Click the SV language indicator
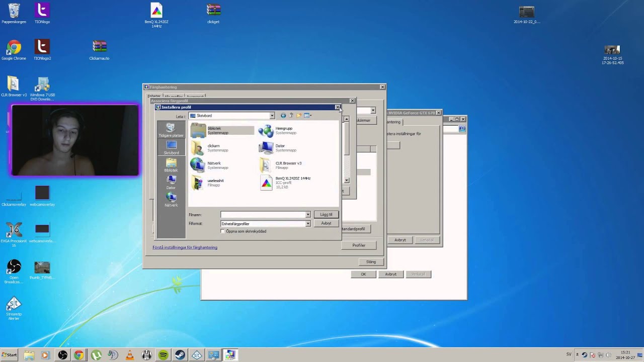This screenshot has height=362, width=644. pos(569,354)
